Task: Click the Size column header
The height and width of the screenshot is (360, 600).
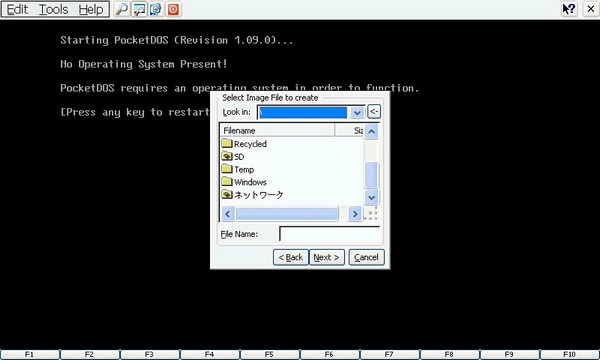Action: [349, 130]
